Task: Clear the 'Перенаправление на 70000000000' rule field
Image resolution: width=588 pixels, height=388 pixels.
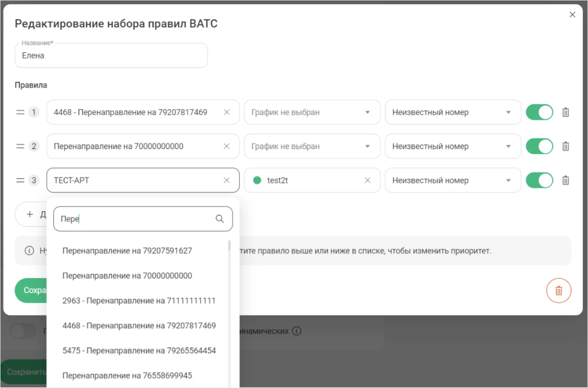Action: click(226, 146)
